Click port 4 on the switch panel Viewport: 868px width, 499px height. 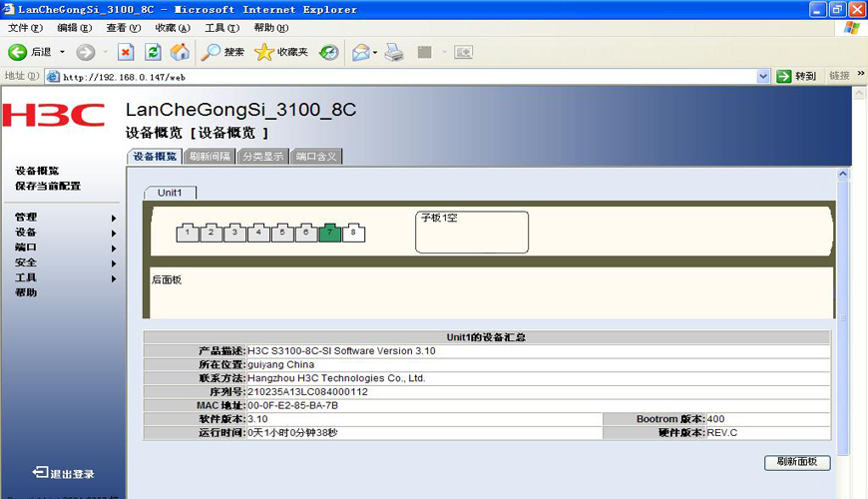pyautogui.click(x=258, y=233)
